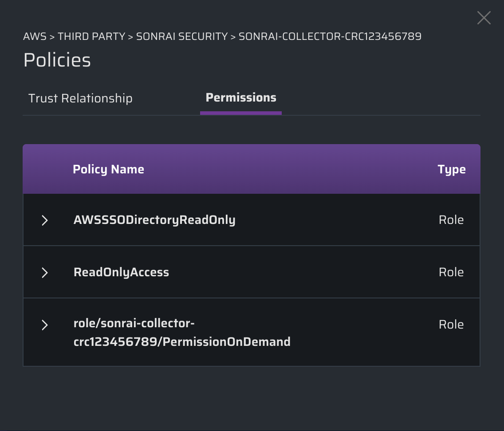Click SONRAI-COLLECTOR-CRC123456789 breadcrumb item
Screen dimensions: 504x431
[330, 36]
